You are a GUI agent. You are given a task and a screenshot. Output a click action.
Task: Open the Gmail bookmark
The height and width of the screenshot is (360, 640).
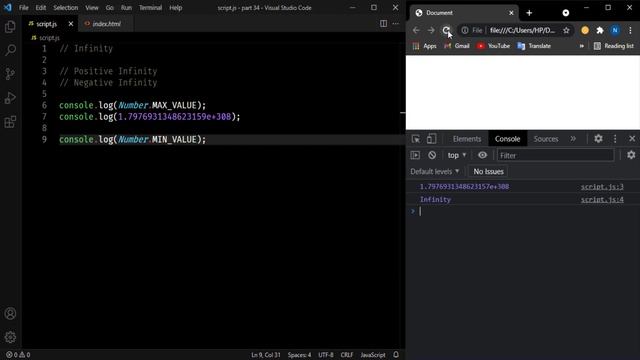[x=457, y=46]
